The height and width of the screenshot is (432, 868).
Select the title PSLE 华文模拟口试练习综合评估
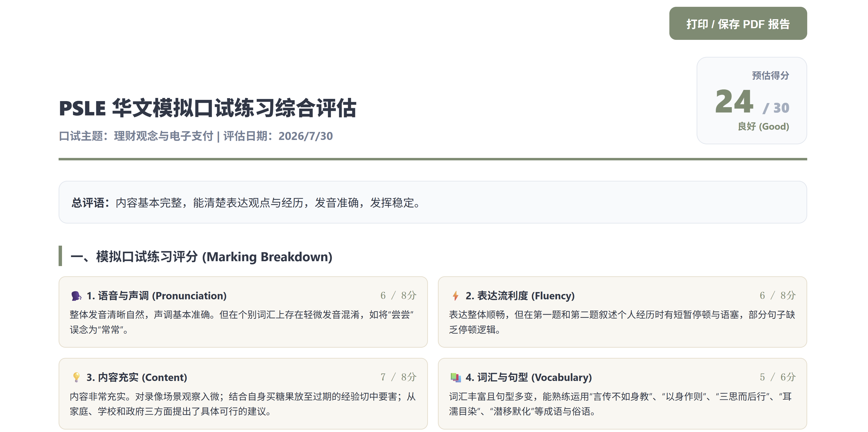208,108
